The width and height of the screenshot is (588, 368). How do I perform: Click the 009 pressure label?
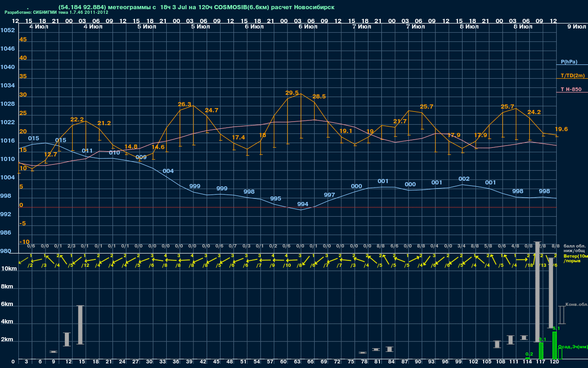pos(141,157)
